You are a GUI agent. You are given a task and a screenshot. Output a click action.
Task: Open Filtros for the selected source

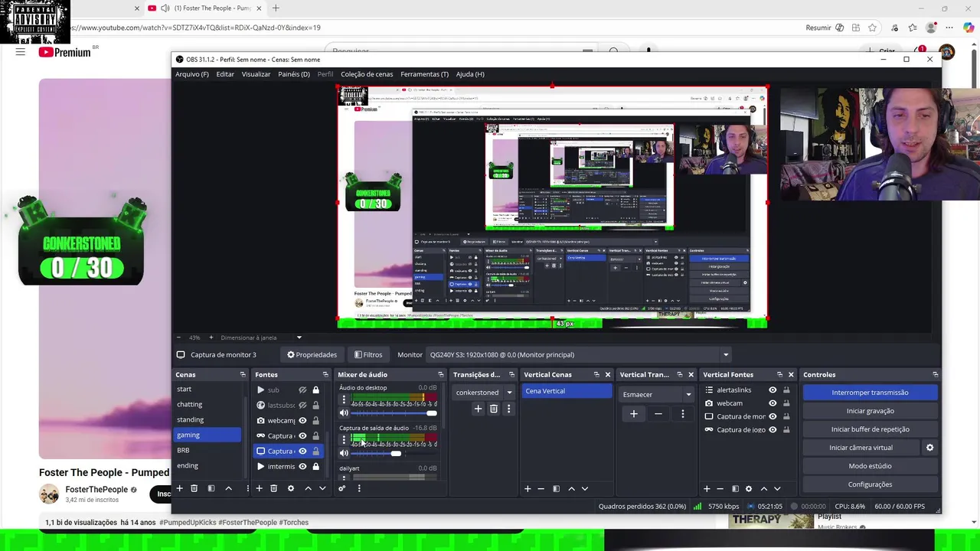point(368,355)
